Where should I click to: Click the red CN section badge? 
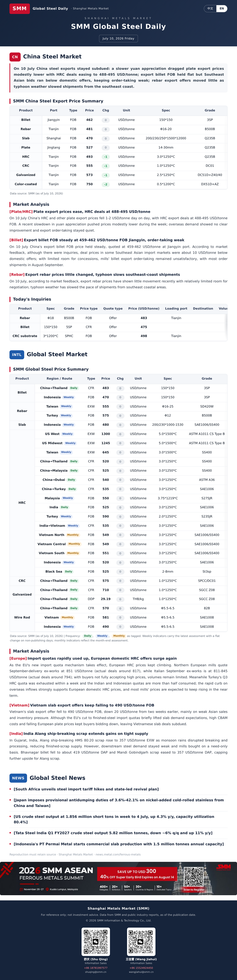coord(15,57)
